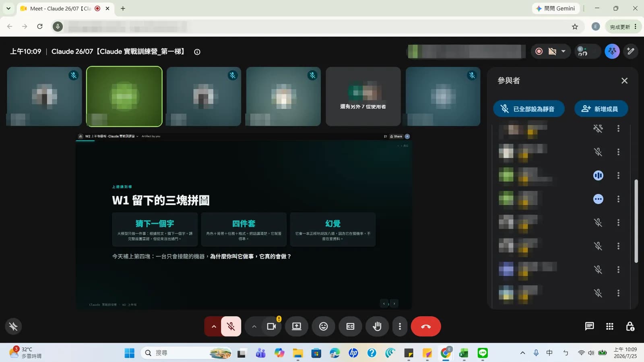Open Windows Start menu
The image size is (644, 362).
[129, 353]
